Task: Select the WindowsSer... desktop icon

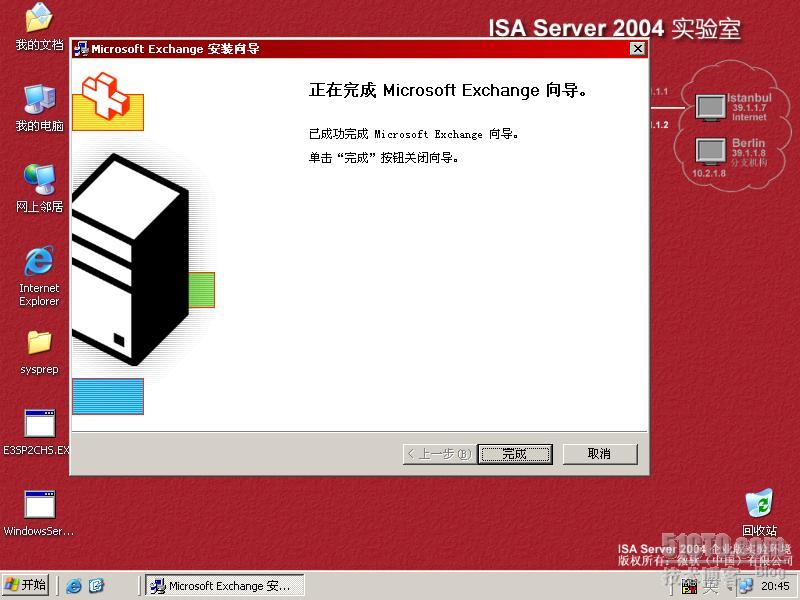Action: point(39,513)
